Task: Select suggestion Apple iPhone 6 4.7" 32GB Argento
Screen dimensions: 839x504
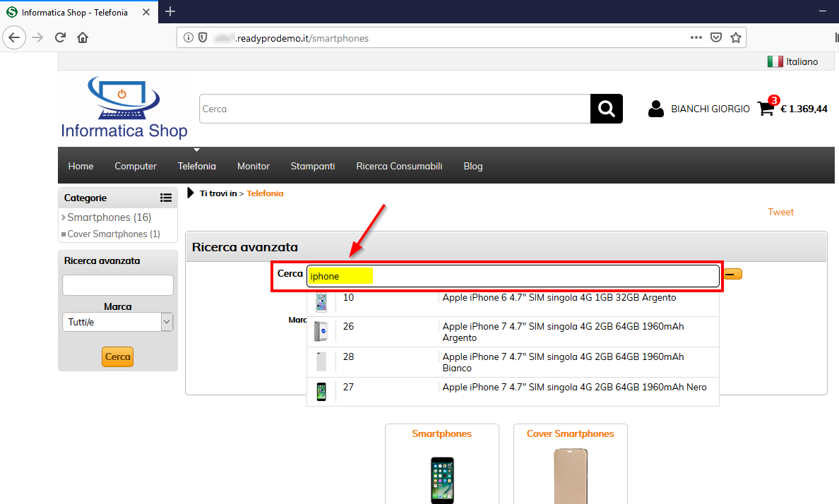Action: [x=559, y=297]
